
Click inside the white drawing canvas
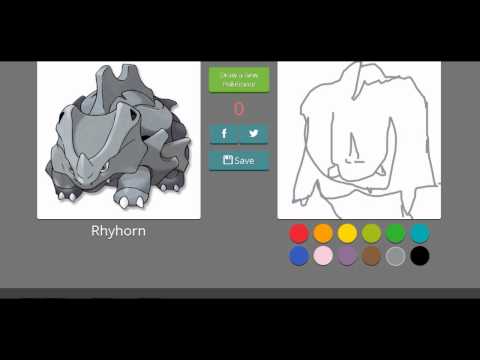[359, 140]
